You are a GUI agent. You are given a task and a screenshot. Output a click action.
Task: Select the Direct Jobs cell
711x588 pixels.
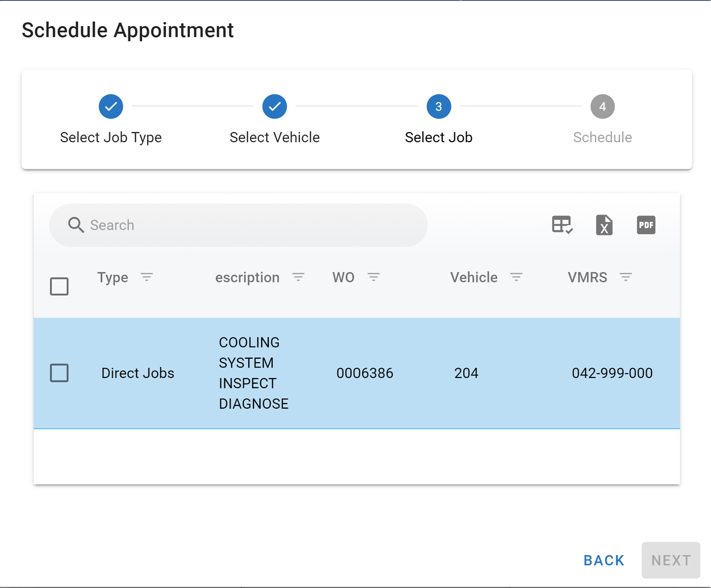click(x=138, y=373)
